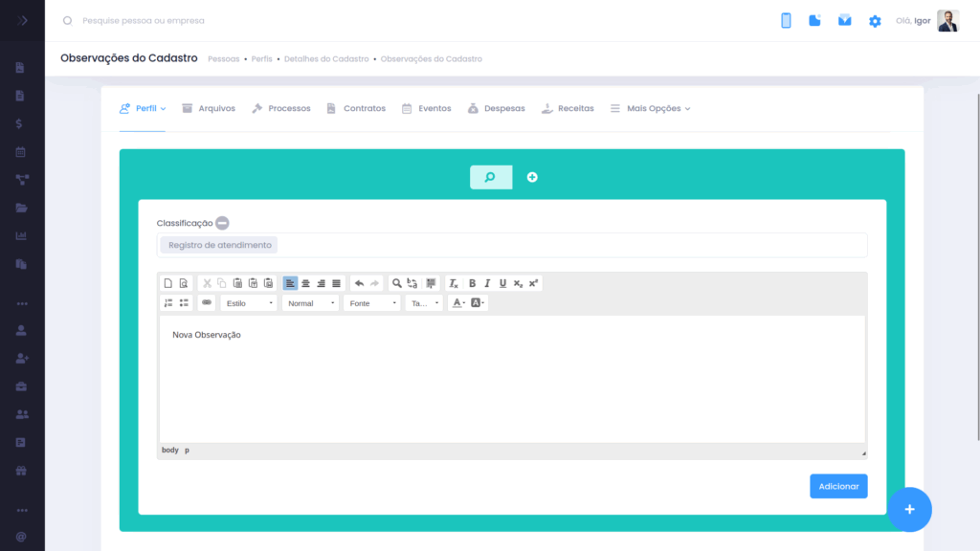The height and width of the screenshot is (551, 980).
Task: Open the text color picker
Action: [458, 303]
